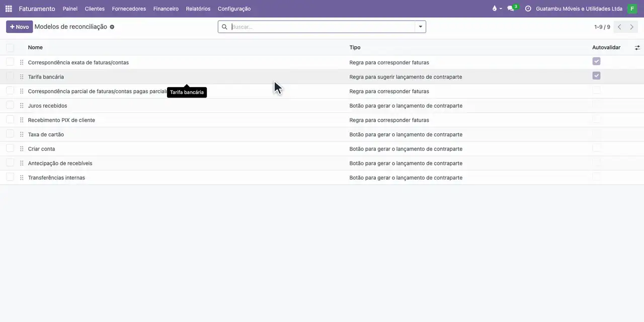Grab drag handle of Criar conta row

click(22, 149)
